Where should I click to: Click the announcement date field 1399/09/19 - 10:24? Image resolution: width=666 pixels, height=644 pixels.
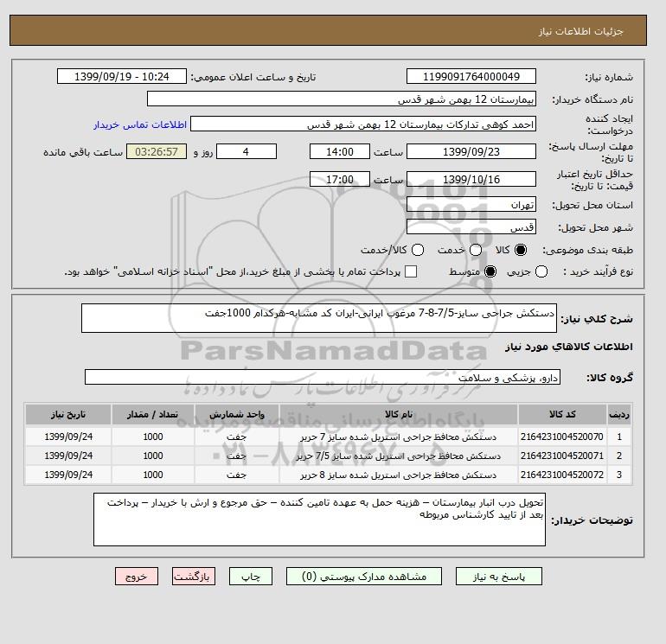(x=122, y=76)
